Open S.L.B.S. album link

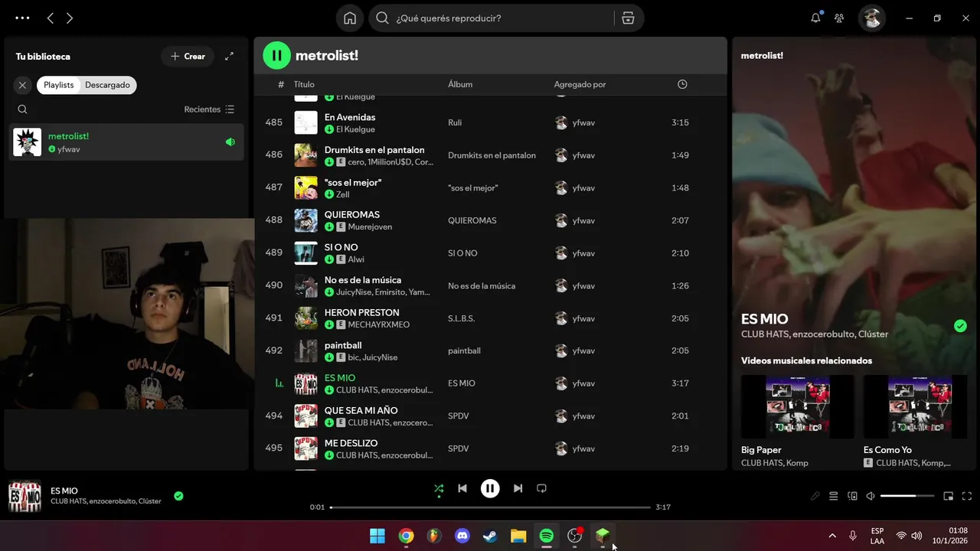[x=461, y=318]
